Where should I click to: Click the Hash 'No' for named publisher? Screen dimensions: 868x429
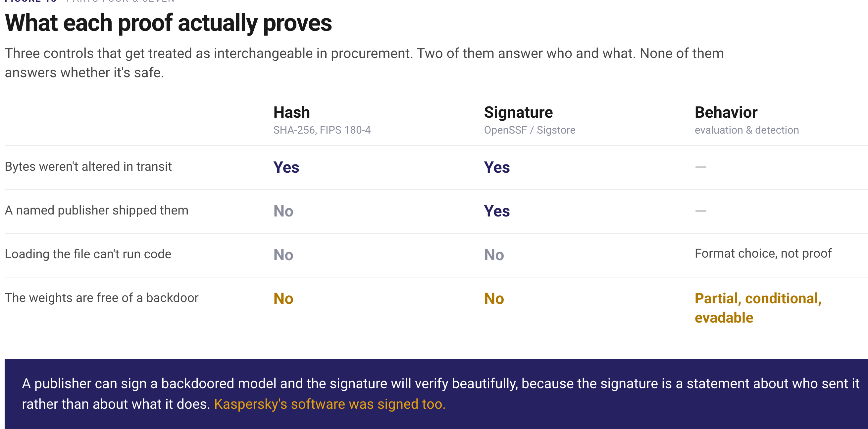pyautogui.click(x=283, y=211)
